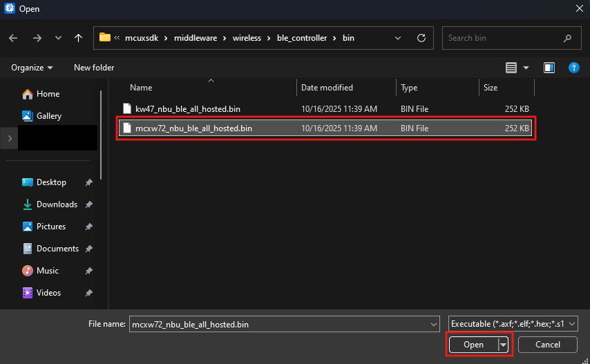Open the view layout options icon
The image size is (590, 364).
511,68
